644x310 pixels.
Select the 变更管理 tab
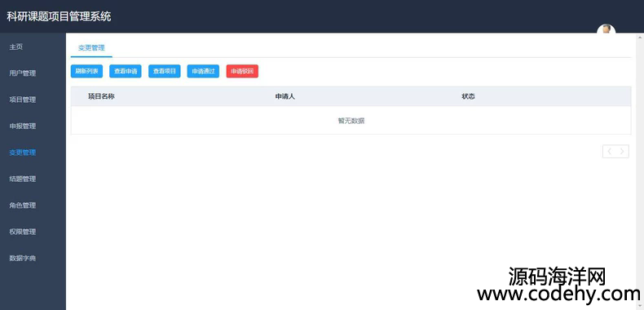coord(91,47)
